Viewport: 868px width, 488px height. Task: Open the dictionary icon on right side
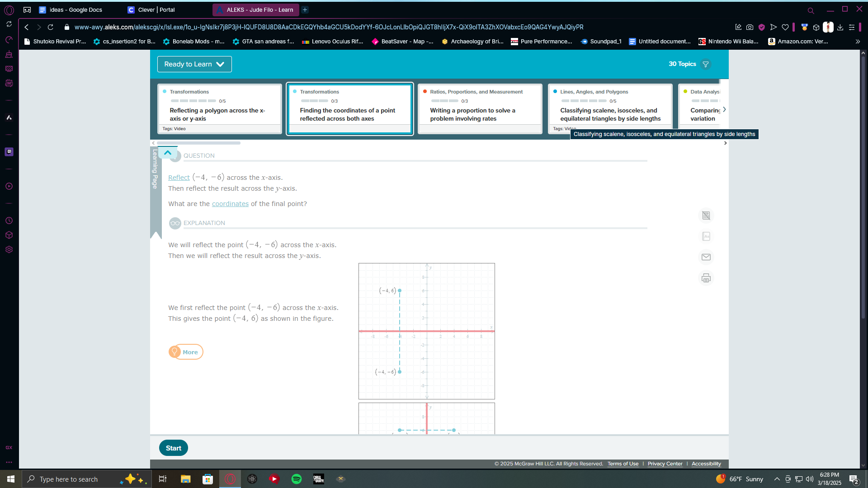706,236
